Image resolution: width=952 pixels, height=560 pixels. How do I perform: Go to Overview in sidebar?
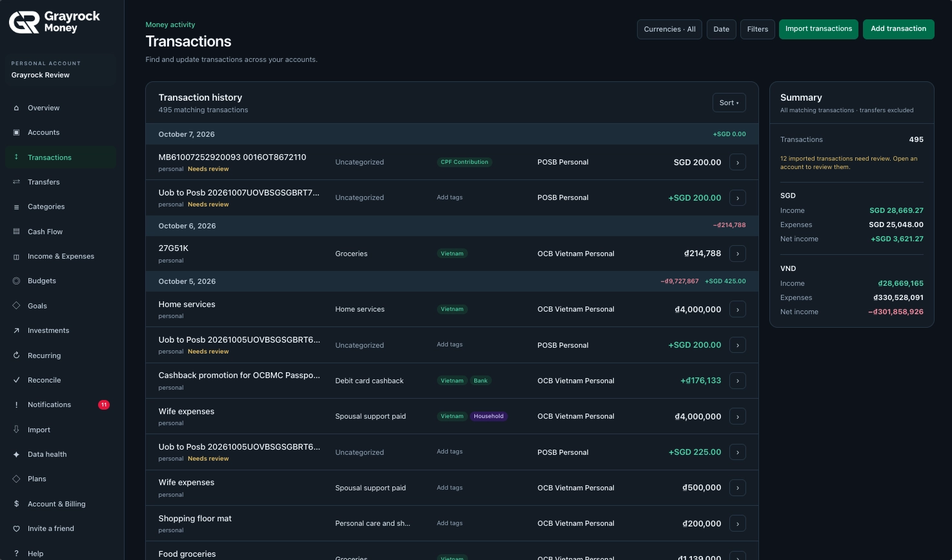61,108
